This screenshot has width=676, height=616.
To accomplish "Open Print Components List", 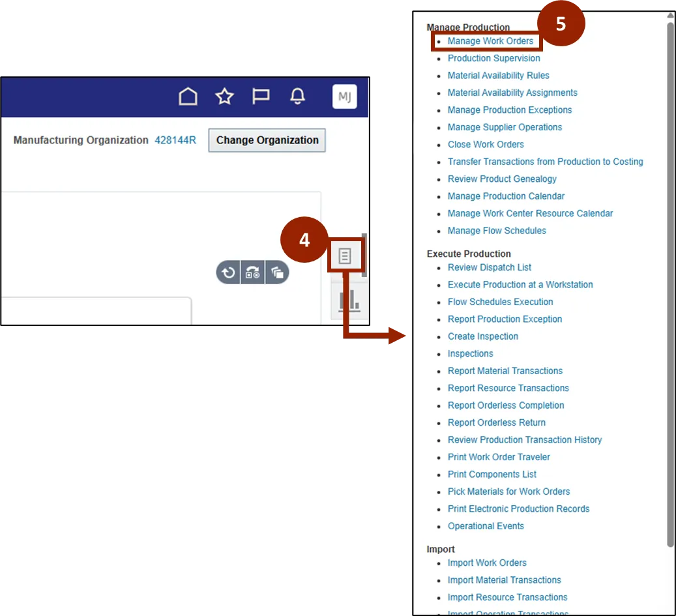I will pyautogui.click(x=492, y=474).
